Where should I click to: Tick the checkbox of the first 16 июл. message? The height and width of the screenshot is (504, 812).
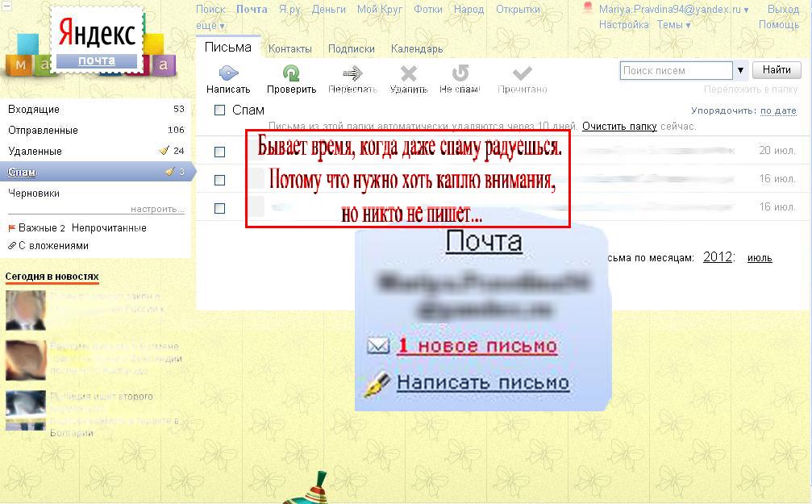(x=219, y=181)
